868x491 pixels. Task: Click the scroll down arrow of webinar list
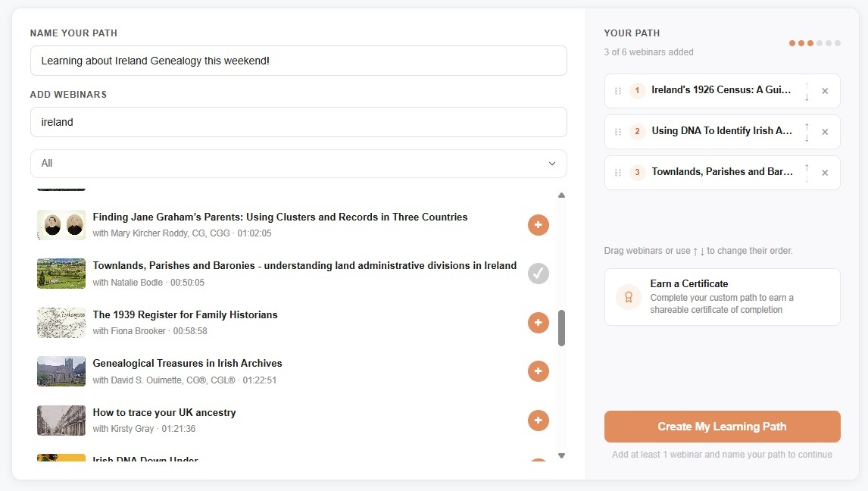(x=561, y=455)
